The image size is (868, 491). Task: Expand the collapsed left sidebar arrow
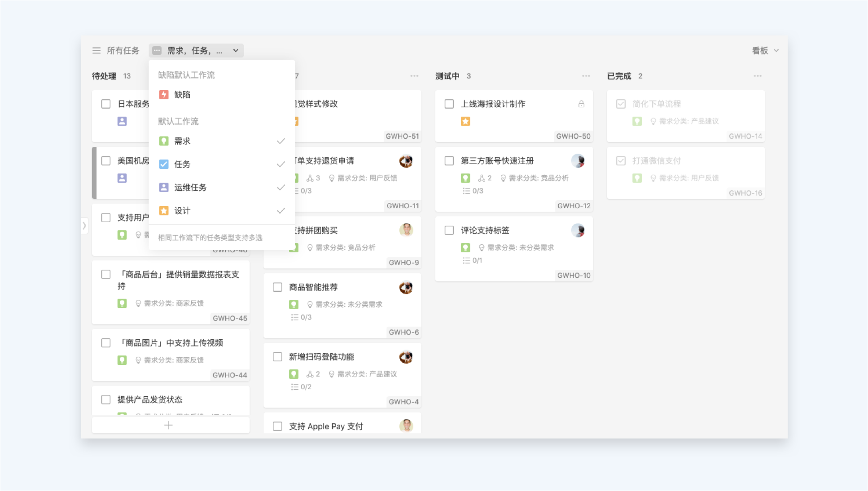point(84,226)
